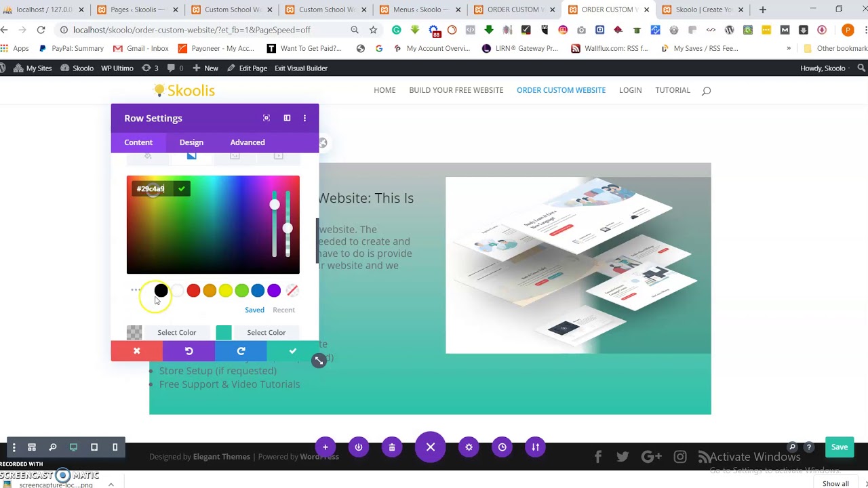Image resolution: width=868 pixels, height=488 pixels.
Task: Switch to the Design tab
Action: [x=191, y=142]
